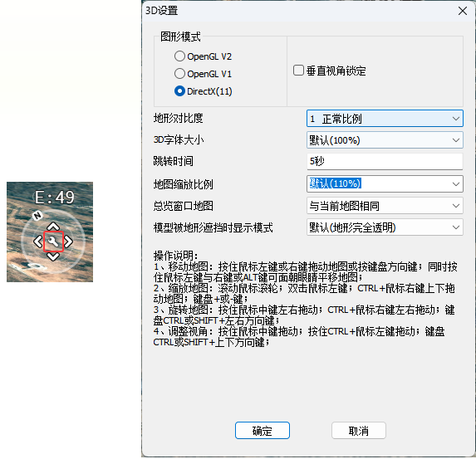Open the 模型被地形遮挡时显示模式 dropdown
476x459 pixels.
tap(385, 227)
